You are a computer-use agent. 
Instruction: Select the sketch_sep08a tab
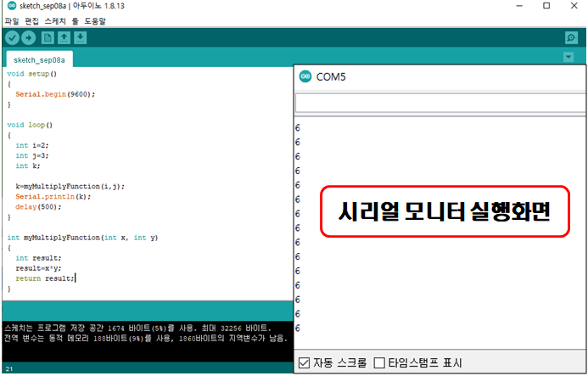point(39,60)
